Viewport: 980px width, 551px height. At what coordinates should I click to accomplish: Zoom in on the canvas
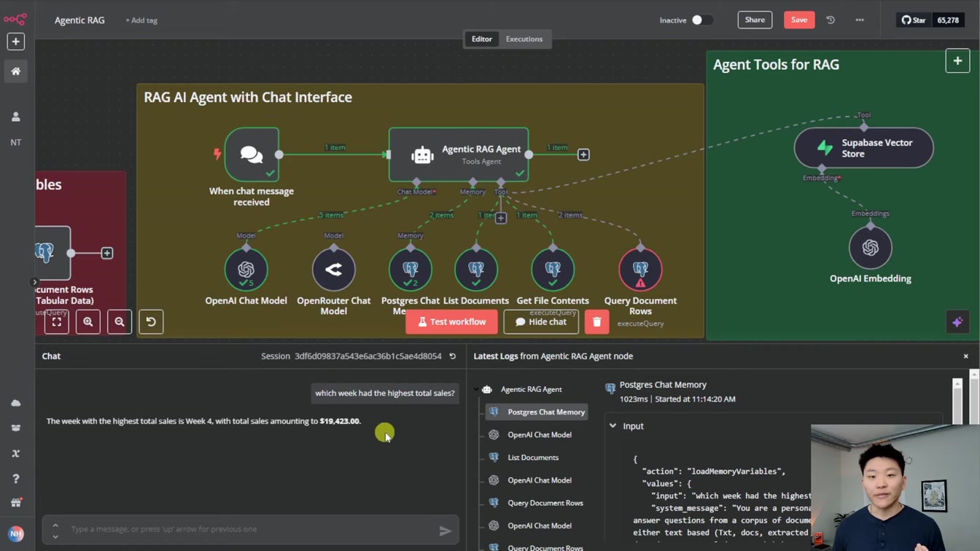[88, 322]
